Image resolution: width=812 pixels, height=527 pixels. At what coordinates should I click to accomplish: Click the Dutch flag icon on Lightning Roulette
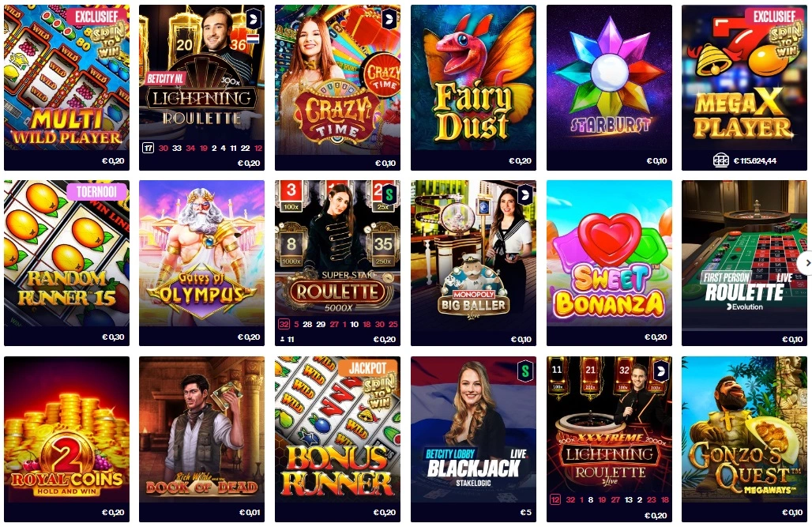tap(253, 39)
